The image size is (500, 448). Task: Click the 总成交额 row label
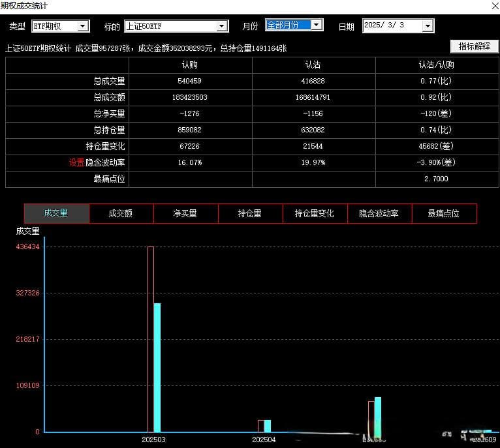(x=109, y=98)
